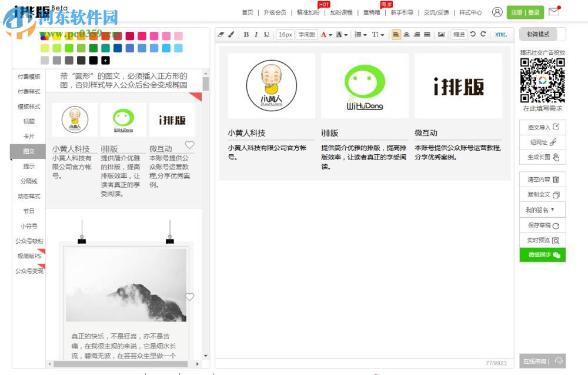
Task: Click the 实时预览 preview icon
Action: 556,240
